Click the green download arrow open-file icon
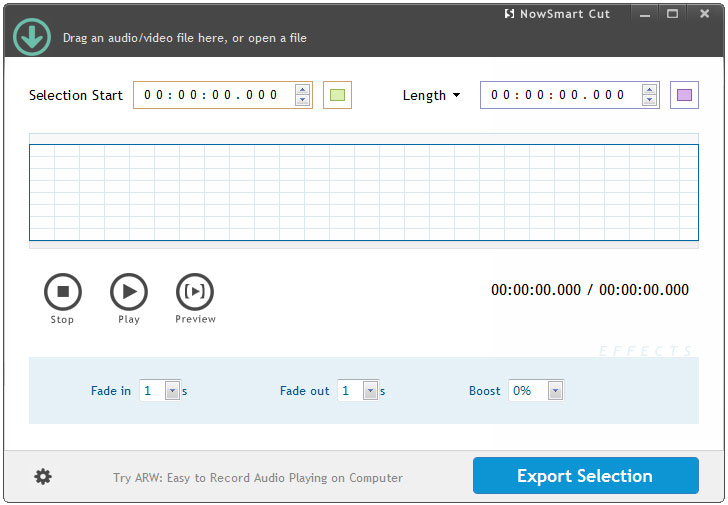The width and height of the screenshot is (728, 505). (32, 36)
